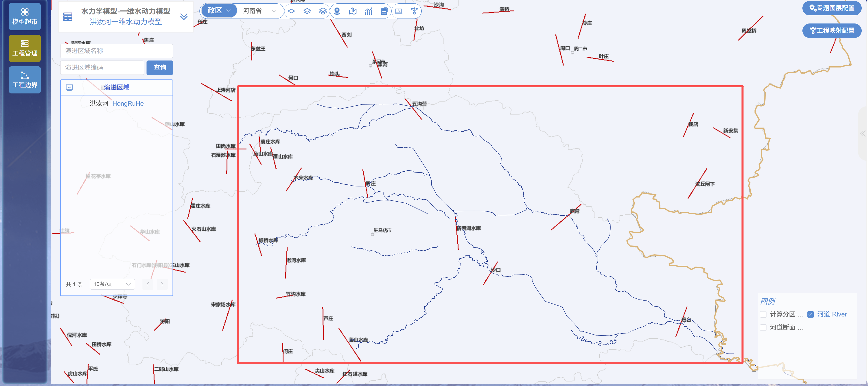
Task: Click the bar chart statistics icon
Action: pos(368,11)
